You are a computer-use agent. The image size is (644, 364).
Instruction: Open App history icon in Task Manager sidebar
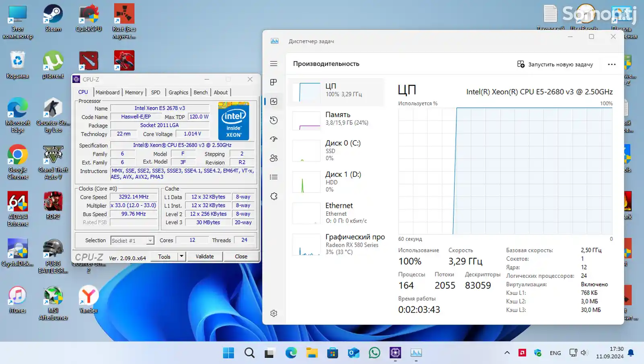pos(274,120)
